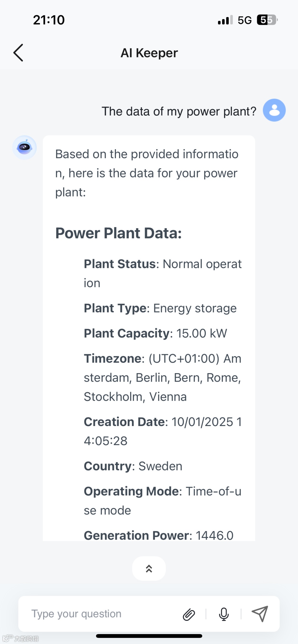Tap 'The data of my power plant?' message

179,111
